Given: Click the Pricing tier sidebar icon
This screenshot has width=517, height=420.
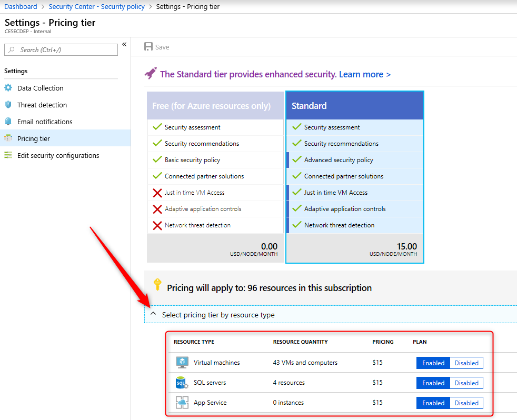Looking at the screenshot, I should pos(8,138).
